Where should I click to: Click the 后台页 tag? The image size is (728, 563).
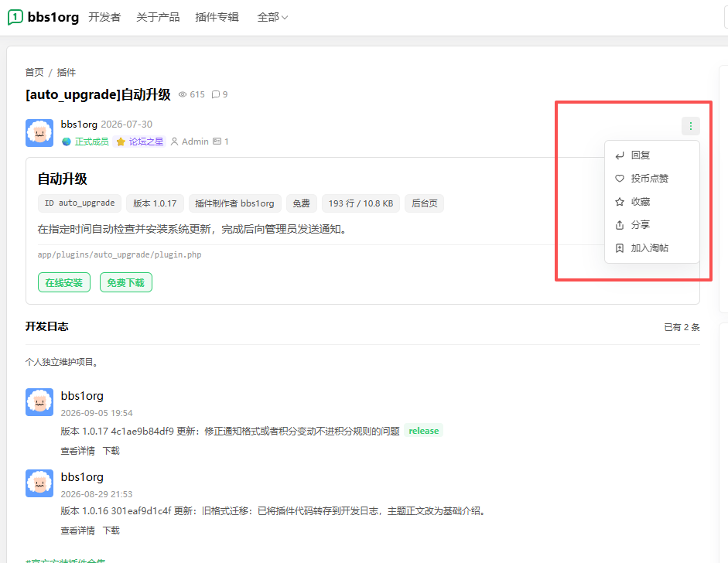(x=425, y=203)
